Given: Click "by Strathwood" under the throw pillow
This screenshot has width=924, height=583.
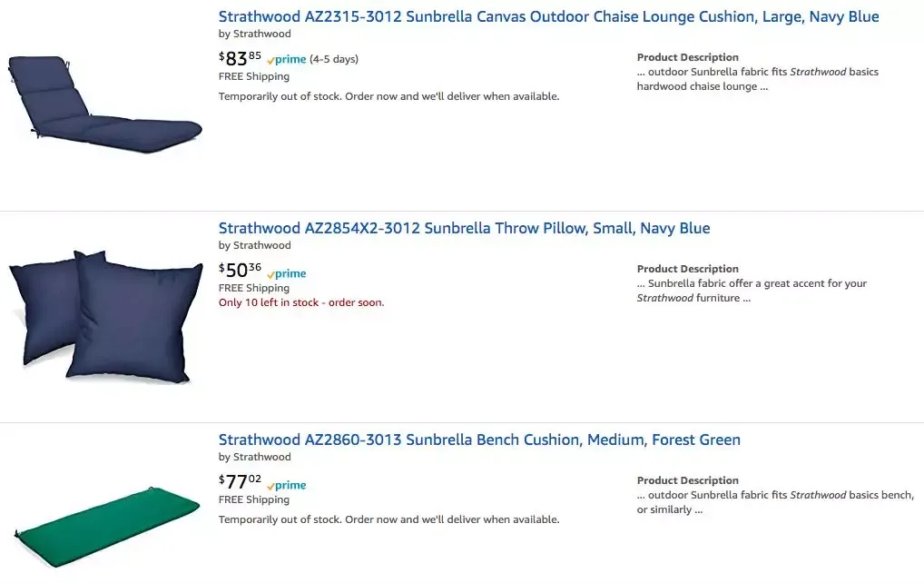Looking at the screenshot, I should tap(255, 245).
